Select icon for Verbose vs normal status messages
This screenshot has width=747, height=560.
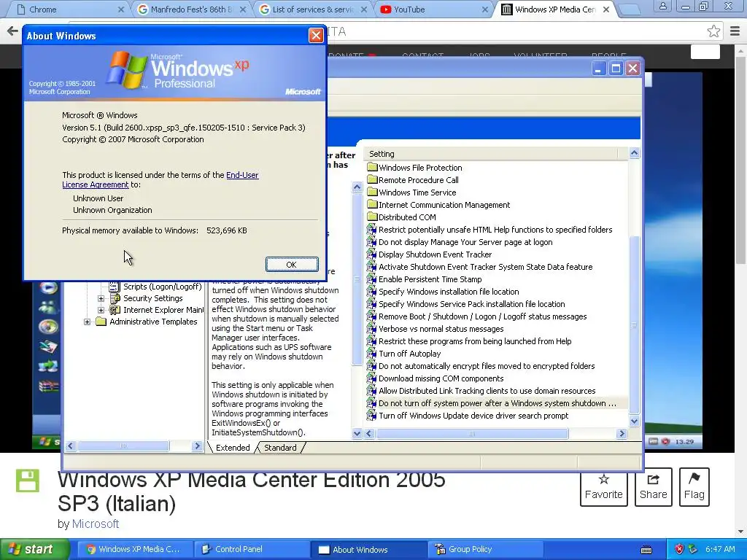click(371, 329)
